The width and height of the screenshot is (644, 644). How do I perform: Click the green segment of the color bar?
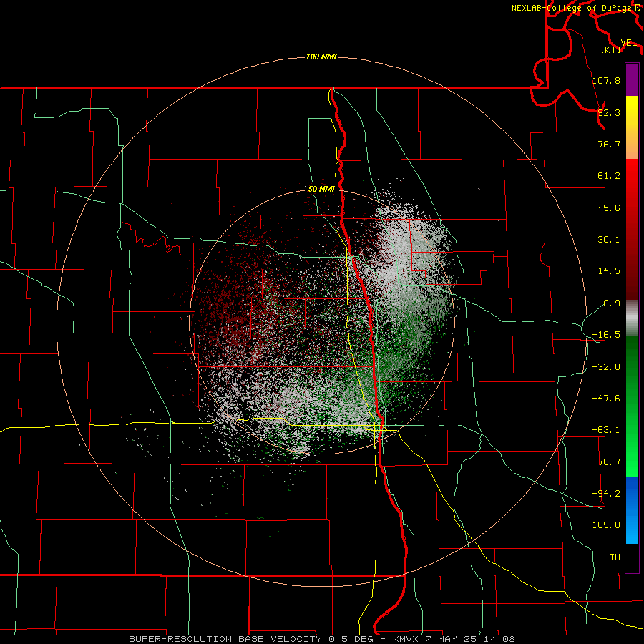[632, 406]
